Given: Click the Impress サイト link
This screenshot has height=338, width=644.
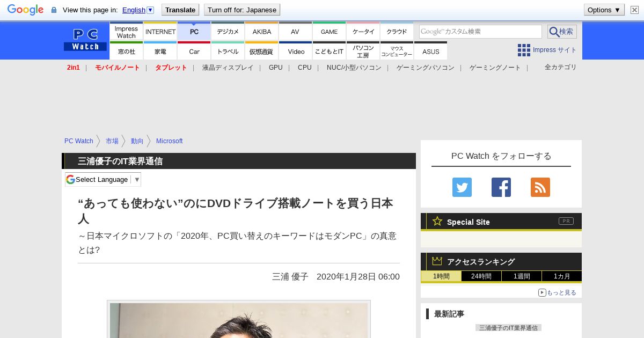Looking at the screenshot, I should point(555,50).
